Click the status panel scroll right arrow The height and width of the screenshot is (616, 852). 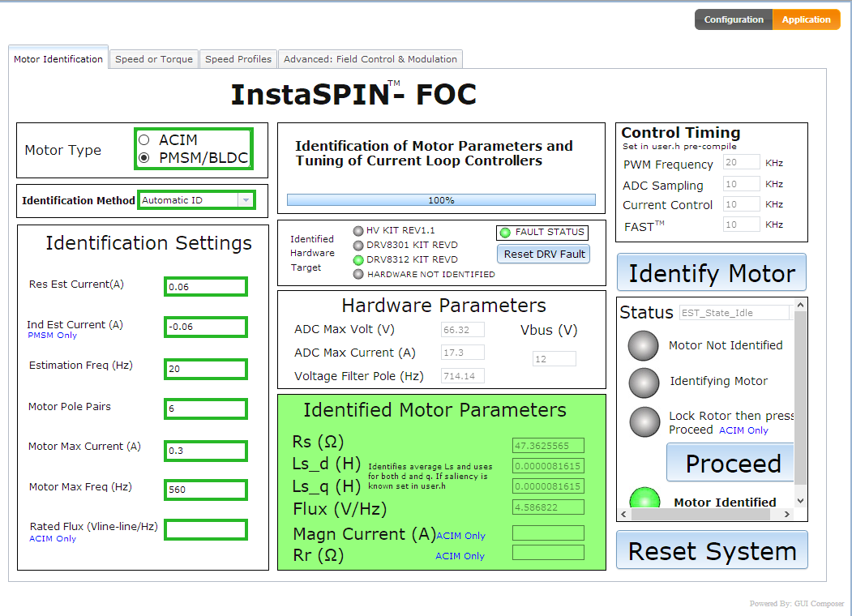tap(787, 514)
